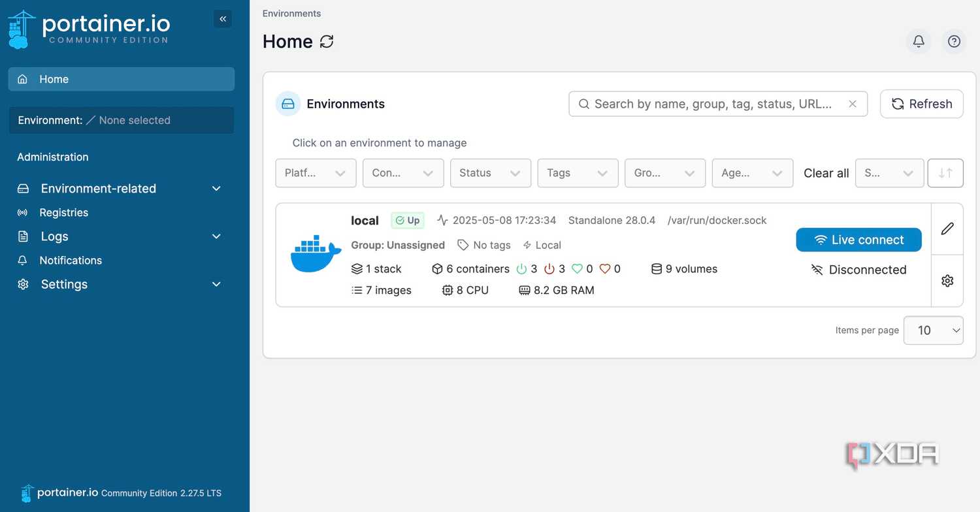The width and height of the screenshot is (980, 512).
Task: Open the Status filter dropdown
Action: pos(491,173)
